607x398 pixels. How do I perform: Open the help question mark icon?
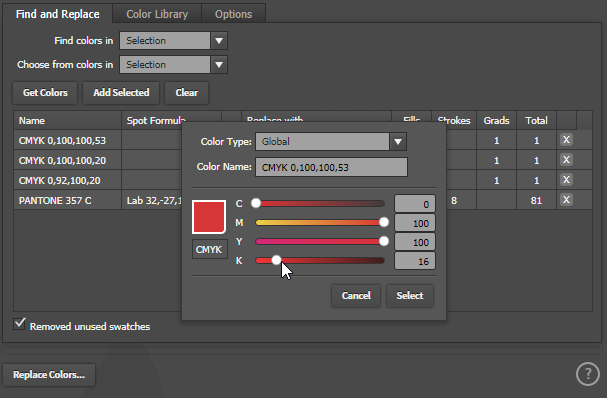[588, 374]
